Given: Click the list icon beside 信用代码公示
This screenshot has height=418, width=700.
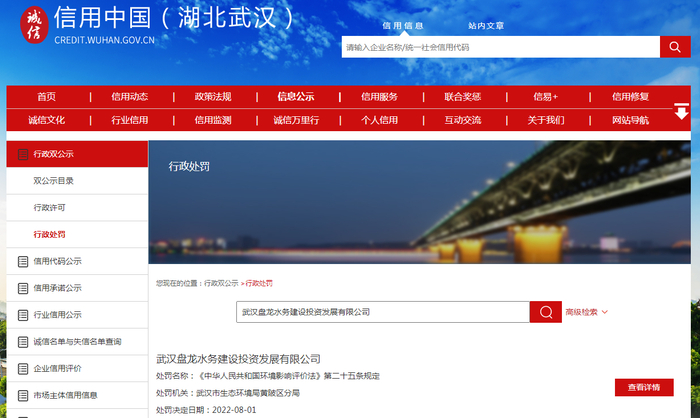Looking at the screenshot, I should coord(23,262).
